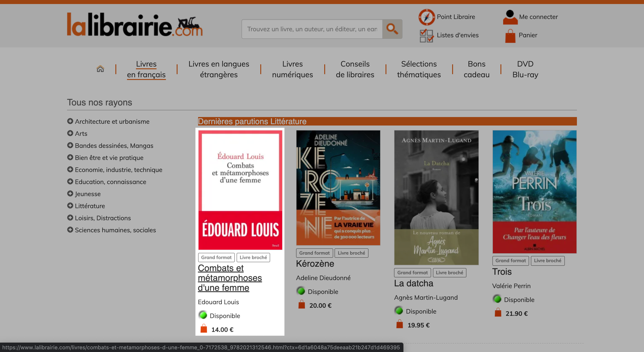Open DVD Blu-ray menu
The width and height of the screenshot is (644, 352).
(x=525, y=69)
